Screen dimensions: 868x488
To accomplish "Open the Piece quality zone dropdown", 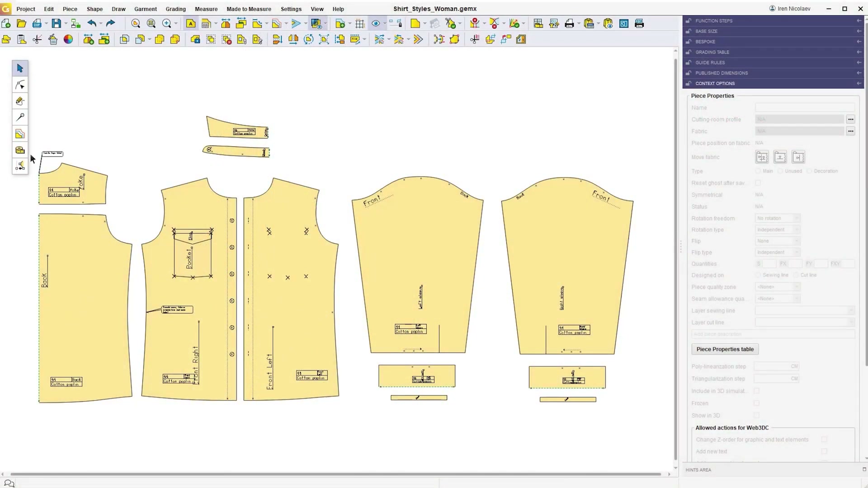I will point(778,287).
